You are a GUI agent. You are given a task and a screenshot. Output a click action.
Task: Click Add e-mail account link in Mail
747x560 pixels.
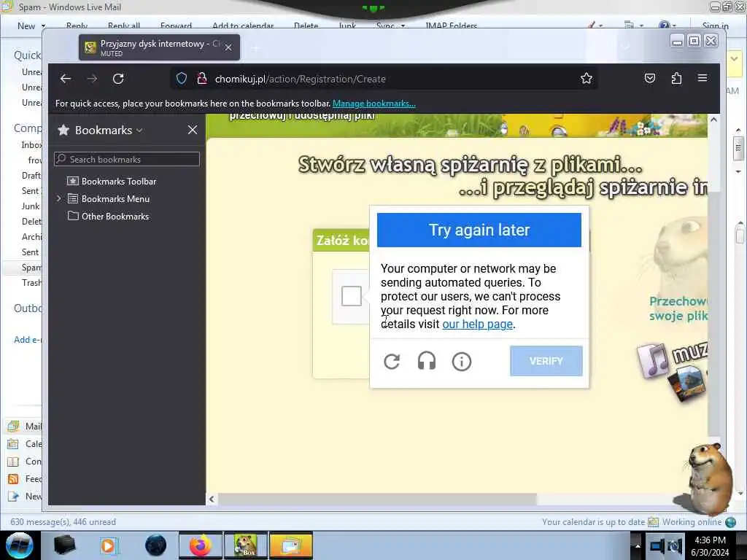pos(28,339)
